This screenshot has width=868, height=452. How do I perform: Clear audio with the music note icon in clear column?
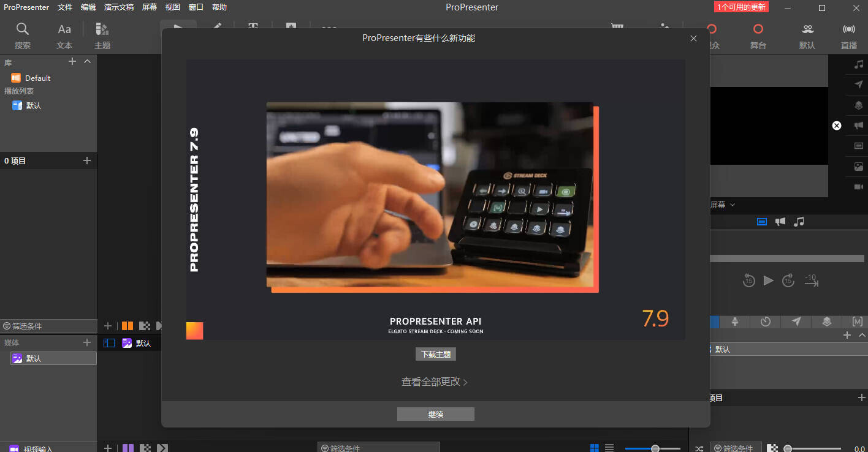coord(859,64)
